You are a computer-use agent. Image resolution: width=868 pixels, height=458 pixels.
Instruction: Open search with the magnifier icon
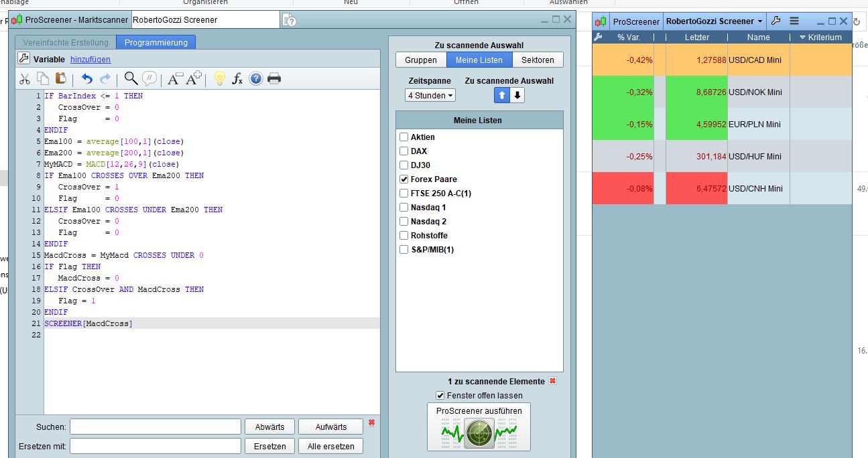pos(131,78)
